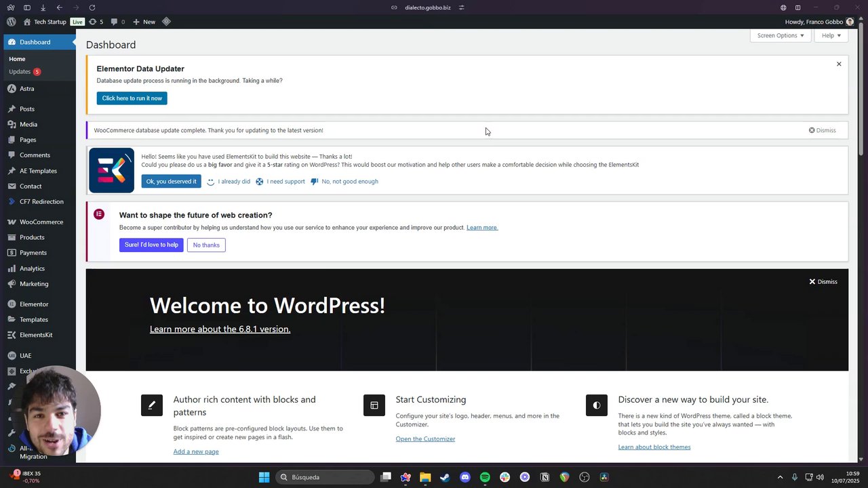Open pending updates icon in admin bar

[x=96, y=22]
